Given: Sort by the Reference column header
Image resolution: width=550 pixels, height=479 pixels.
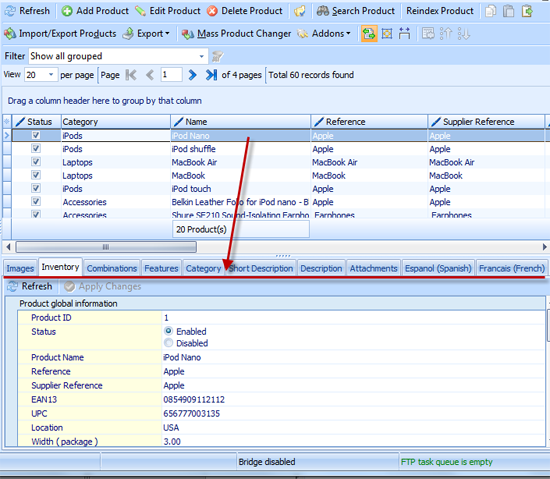Looking at the screenshot, I should [369, 122].
